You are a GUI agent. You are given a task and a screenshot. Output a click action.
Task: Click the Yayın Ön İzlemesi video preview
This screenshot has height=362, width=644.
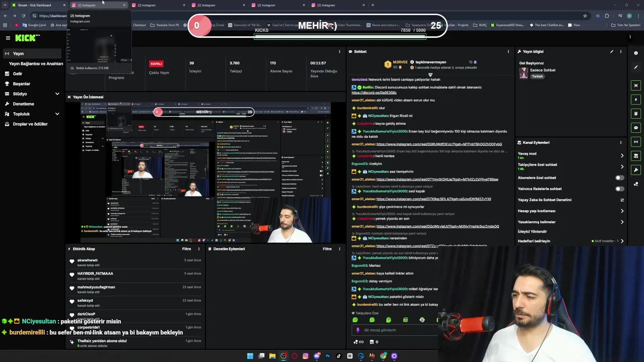click(x=205, y=172)
